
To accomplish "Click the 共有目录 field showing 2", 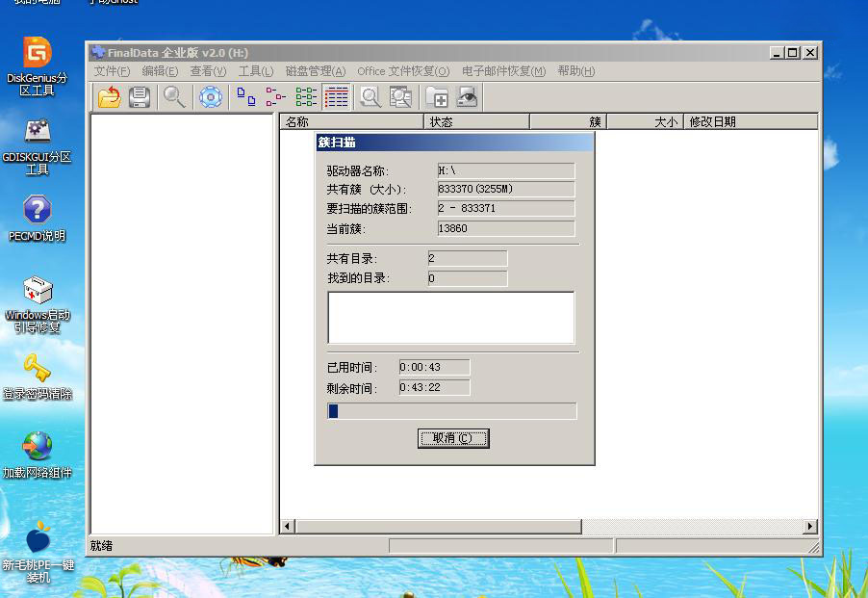I will point(468,258).
